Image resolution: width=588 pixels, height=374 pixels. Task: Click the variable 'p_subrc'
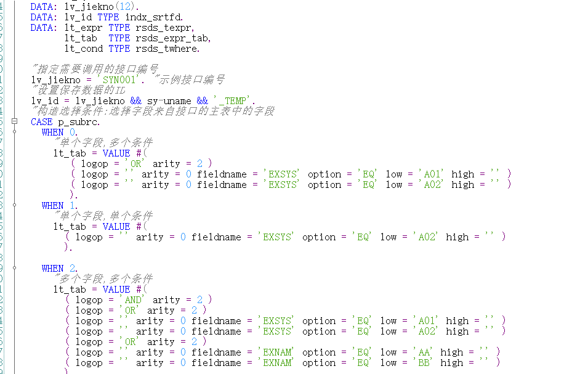79,122
